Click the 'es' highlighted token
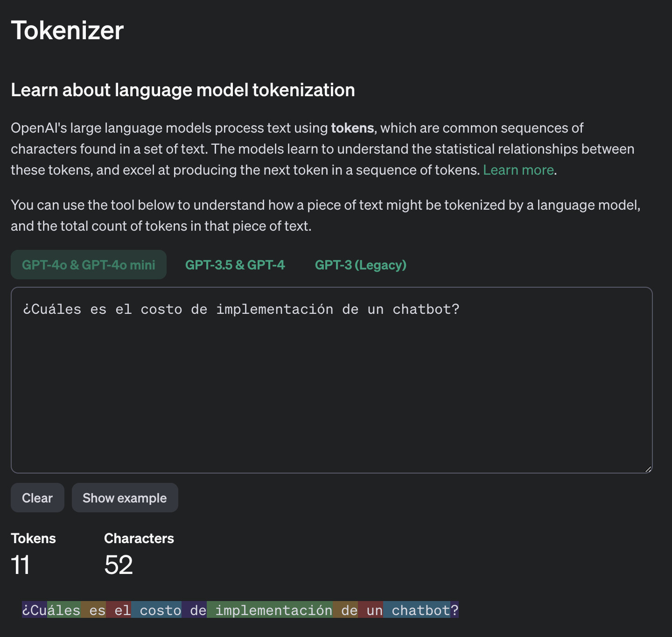This screenshot has height=637, width=672. (93, 610)
